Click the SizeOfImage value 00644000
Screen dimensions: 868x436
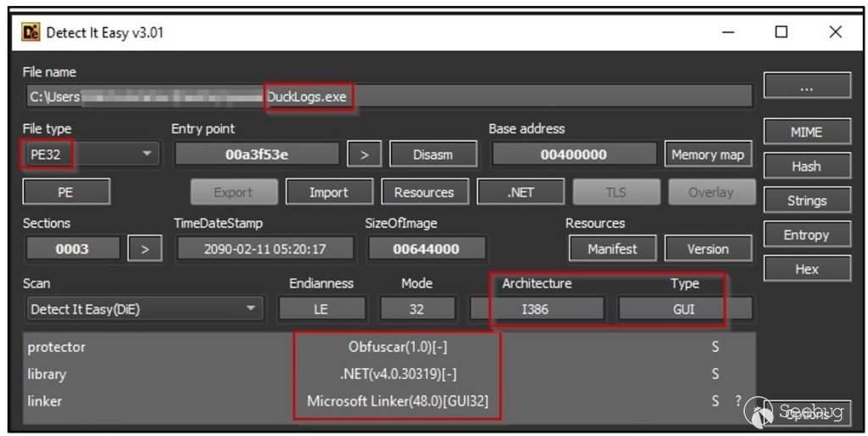pos(426,249)
